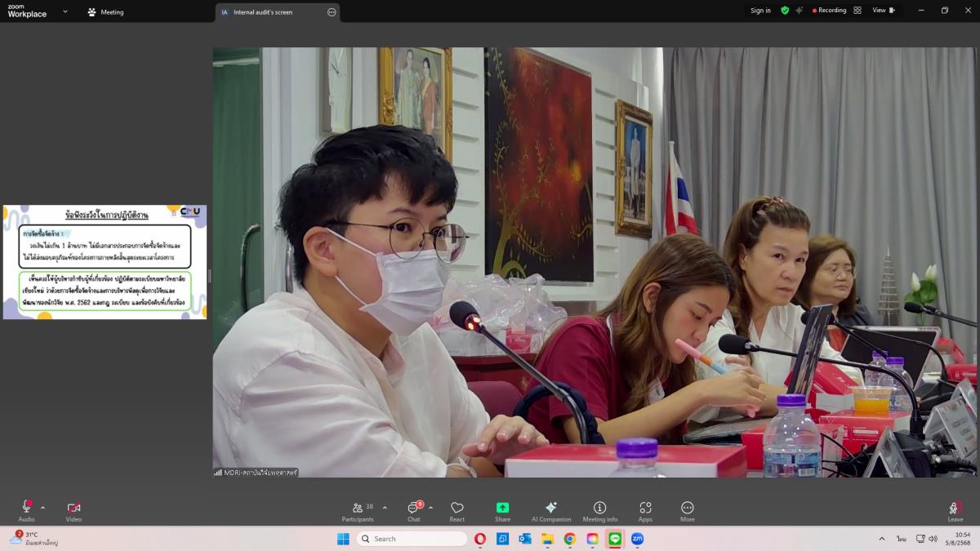Screen dimensions: 980x551
Task: Open the Apps button in Zoom toolbar
Action: click(x=645, y=511)
